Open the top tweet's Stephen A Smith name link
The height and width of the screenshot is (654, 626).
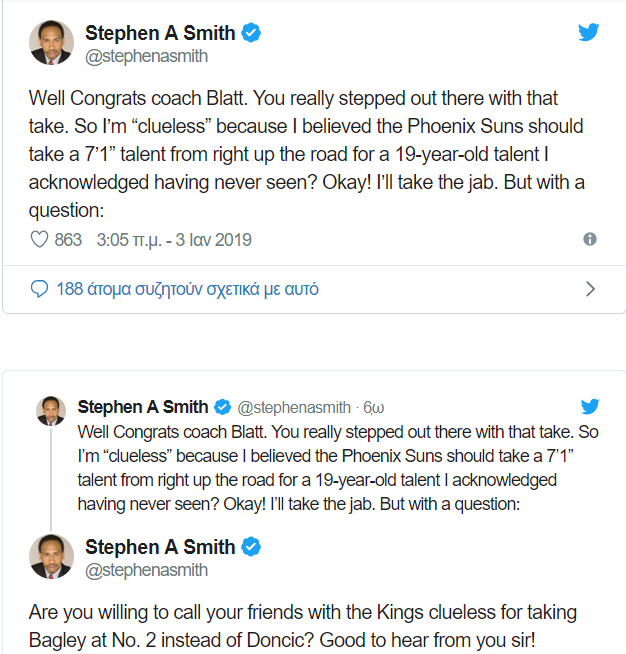(x=160, y=33)
